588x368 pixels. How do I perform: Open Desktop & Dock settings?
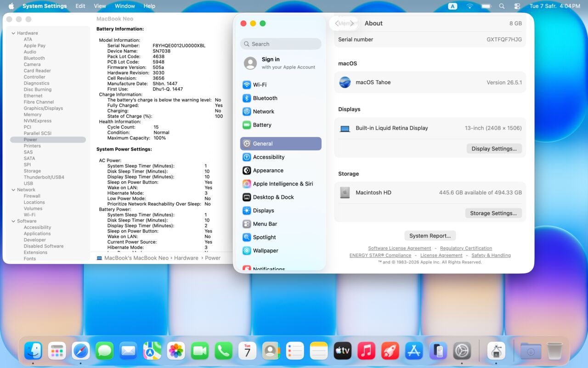[281, 197]
